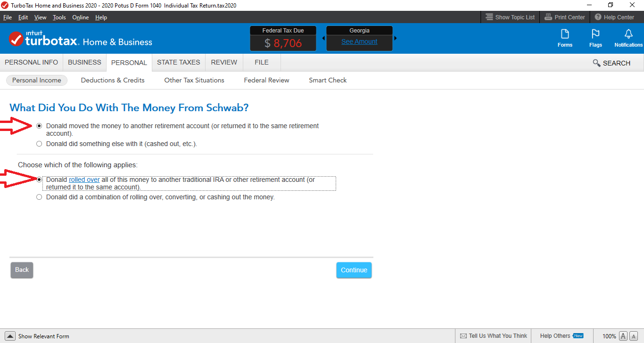The width and height of the screenshot is (644, 343).
Task: Select the Personal Income subtab
Action: (37, 80)
